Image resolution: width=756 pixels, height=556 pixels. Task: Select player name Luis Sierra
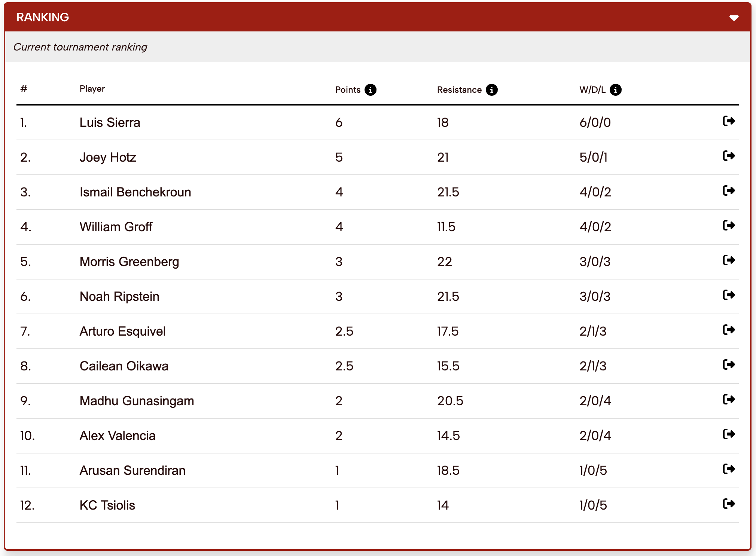pos(110,123)
